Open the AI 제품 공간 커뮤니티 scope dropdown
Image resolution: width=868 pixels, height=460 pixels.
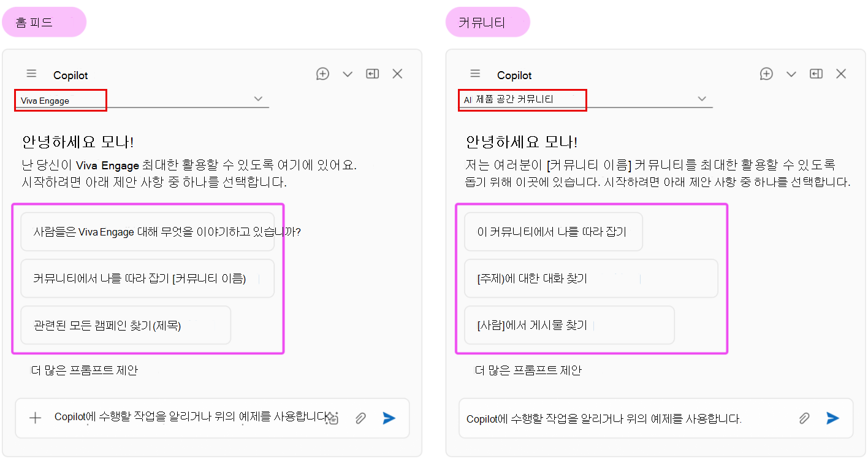(586, 100)
